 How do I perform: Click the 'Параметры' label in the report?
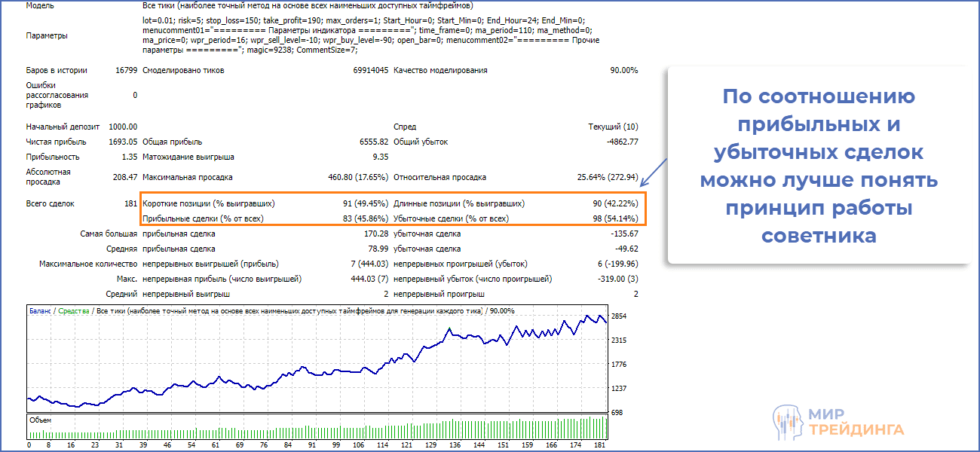46,35
